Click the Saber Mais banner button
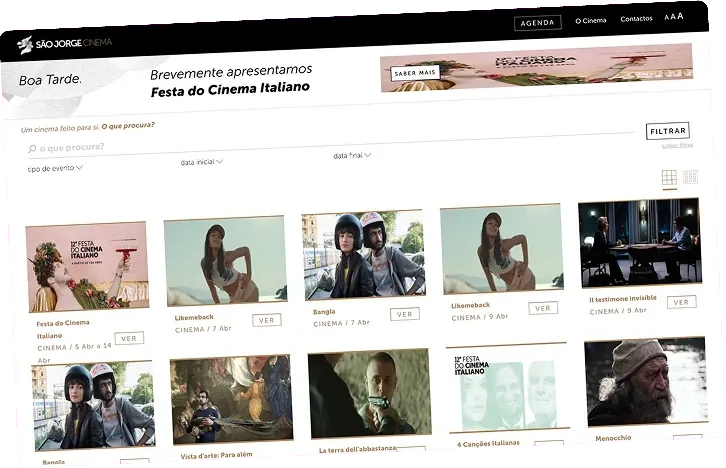Screen dimensions: 726x468 [x=415, y=73]
